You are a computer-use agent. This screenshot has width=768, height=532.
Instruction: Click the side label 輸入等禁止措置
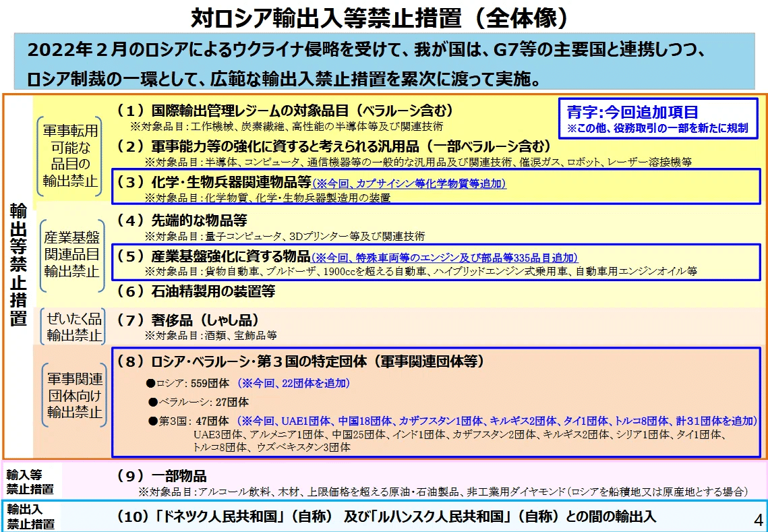(30, 482)
